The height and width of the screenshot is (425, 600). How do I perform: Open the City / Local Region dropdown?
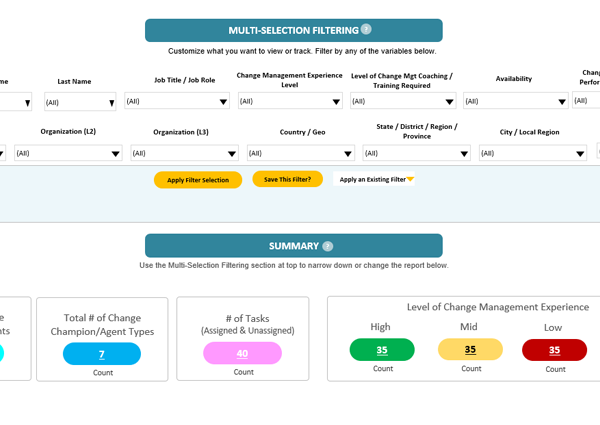(x=533, y=153)
